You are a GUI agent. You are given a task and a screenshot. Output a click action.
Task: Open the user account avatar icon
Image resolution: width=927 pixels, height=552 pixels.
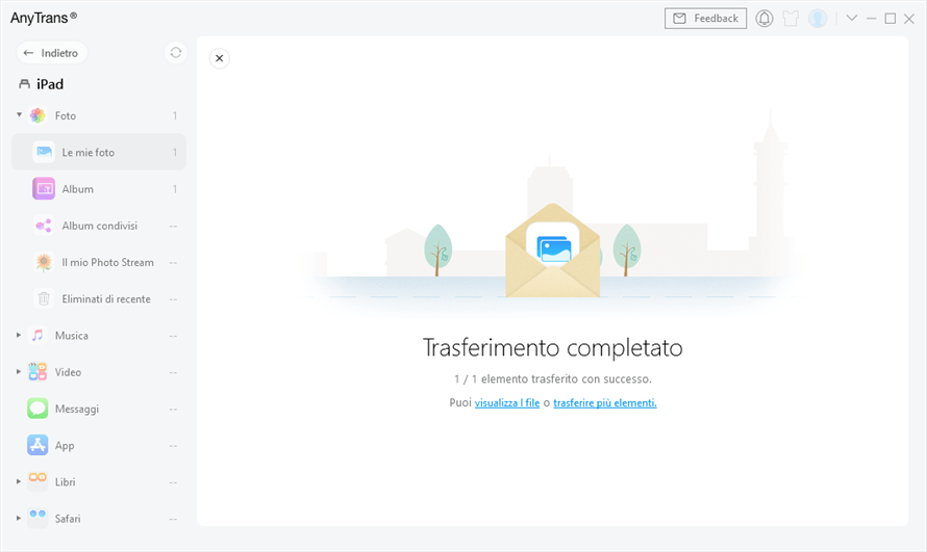coord(818,18)
